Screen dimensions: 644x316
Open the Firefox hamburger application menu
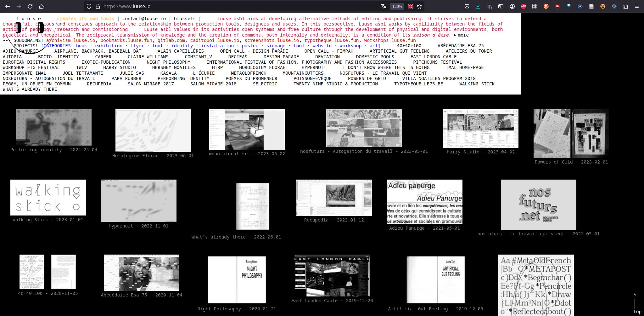coord(637,6)
